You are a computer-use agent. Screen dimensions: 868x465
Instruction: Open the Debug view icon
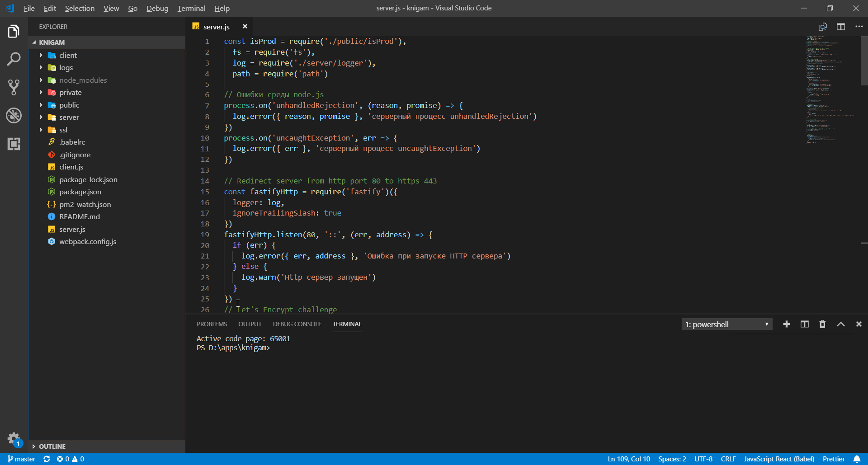[14, 116]
